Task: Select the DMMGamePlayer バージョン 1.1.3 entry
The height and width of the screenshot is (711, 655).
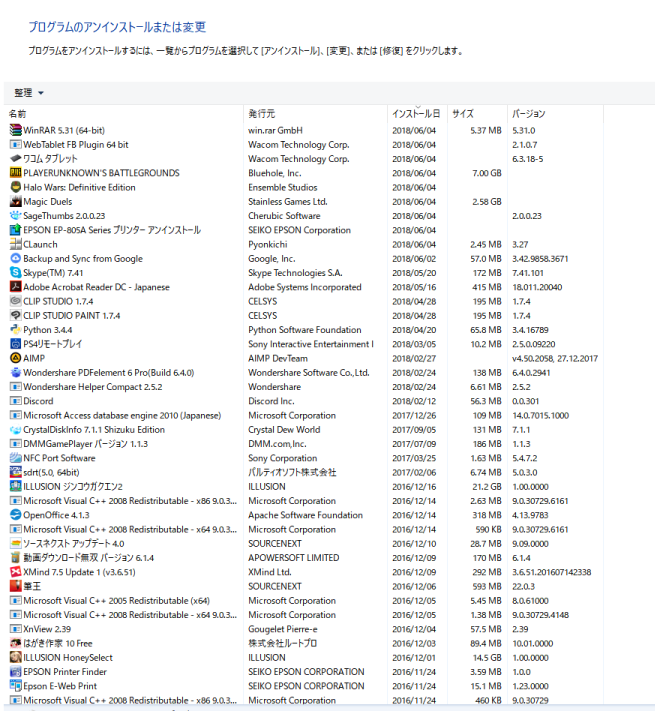Action: 306,444
